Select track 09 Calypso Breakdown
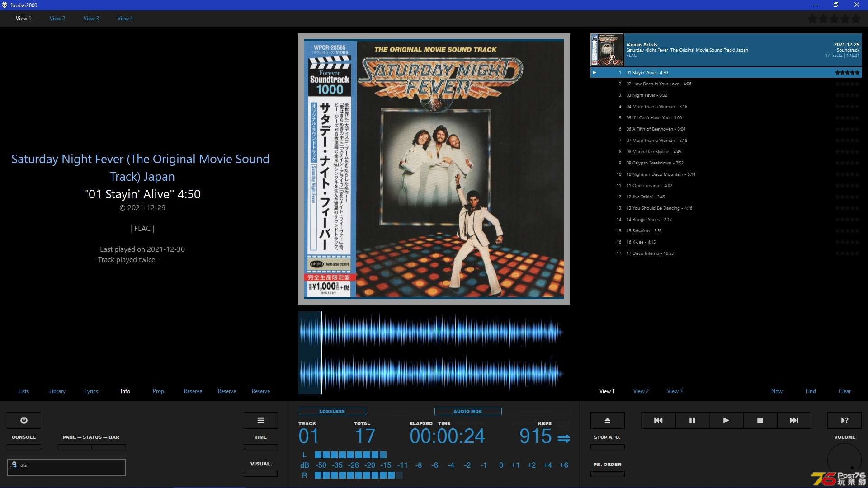The image size is (868, 488). (726, 163)
